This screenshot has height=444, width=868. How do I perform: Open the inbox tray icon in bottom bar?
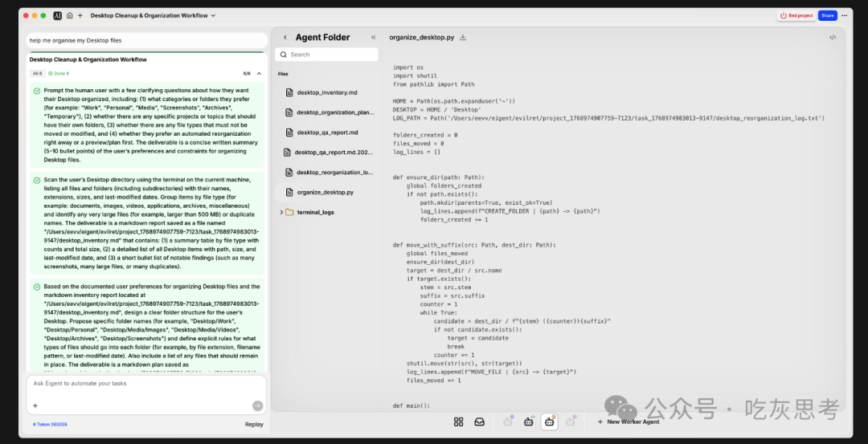pyautogui.click(x=479, y=422)
